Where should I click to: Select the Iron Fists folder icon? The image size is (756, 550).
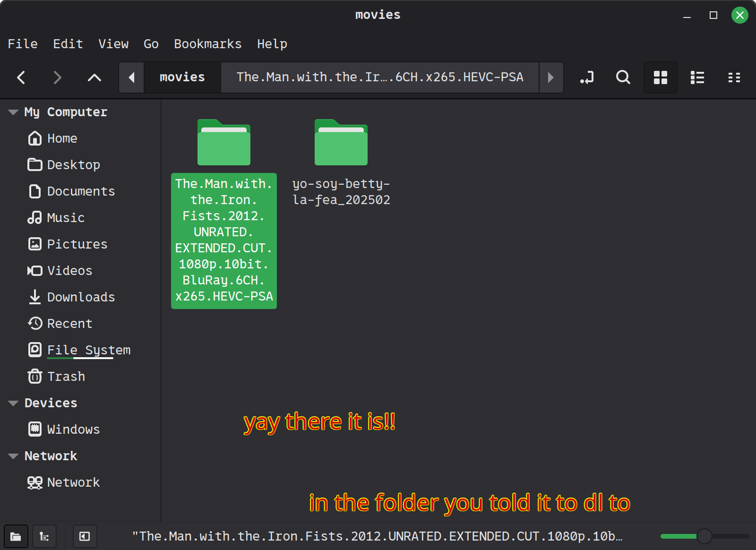tap(224, 142)
